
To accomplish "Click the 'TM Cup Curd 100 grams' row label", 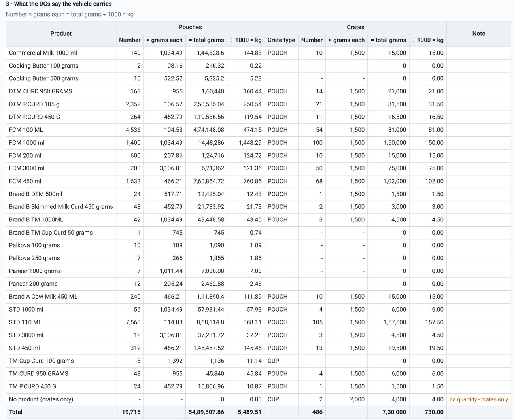I will coord(41,361).
